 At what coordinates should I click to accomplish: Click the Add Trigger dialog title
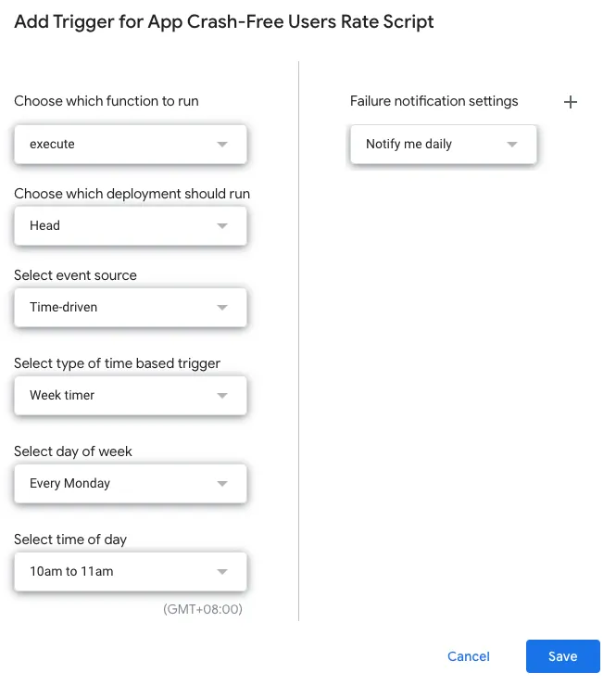[224, 22]
